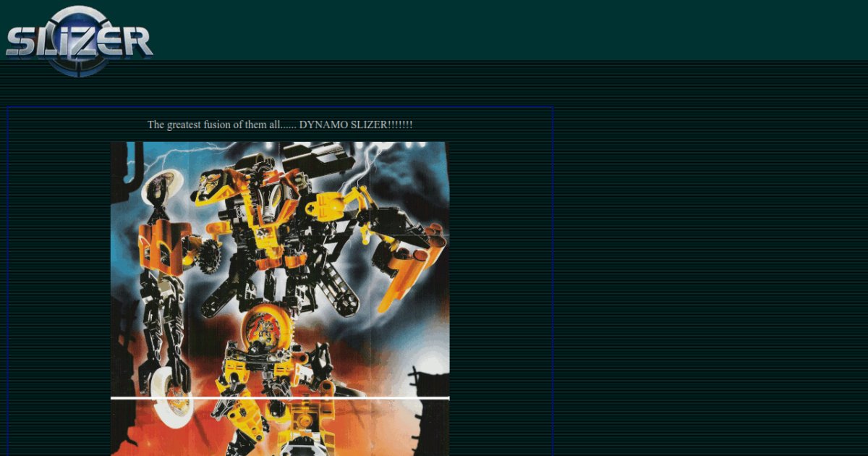Click the 'The greatest fusion of them all' caption

click(x=221, y=124)
